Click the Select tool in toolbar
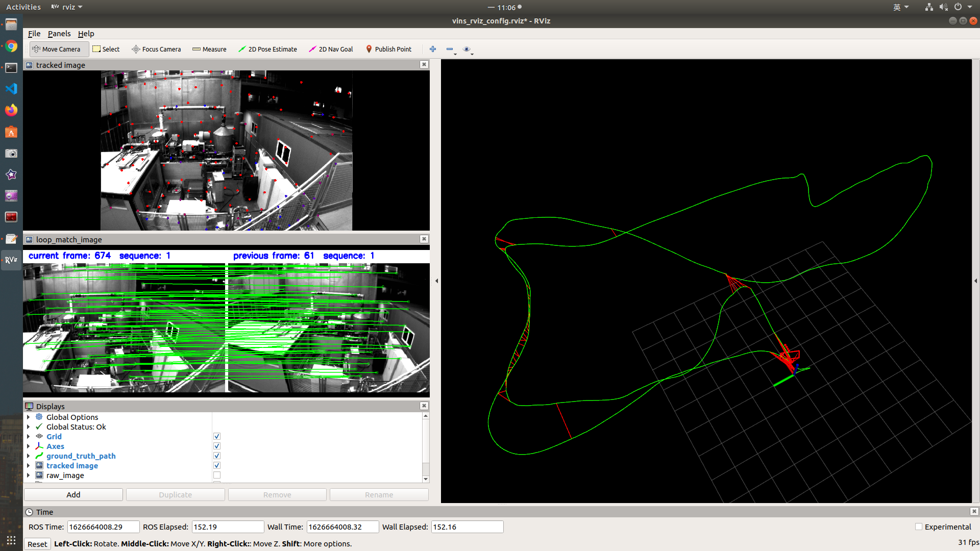 click(x=106, y=49)
